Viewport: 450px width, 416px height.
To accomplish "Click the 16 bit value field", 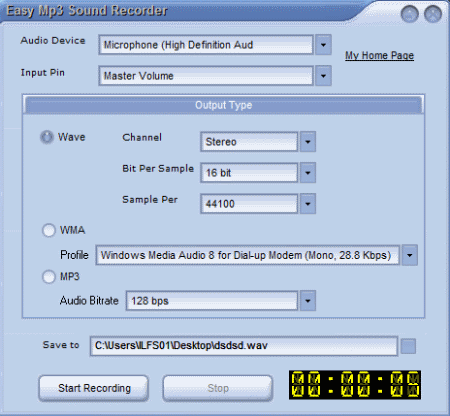I will coord(249,173).
